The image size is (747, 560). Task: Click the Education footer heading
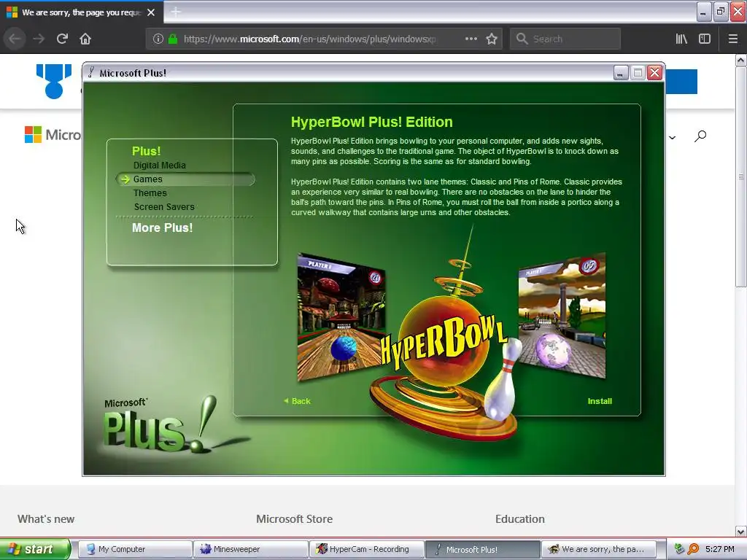pyautogui.click(x=519, y=519)
